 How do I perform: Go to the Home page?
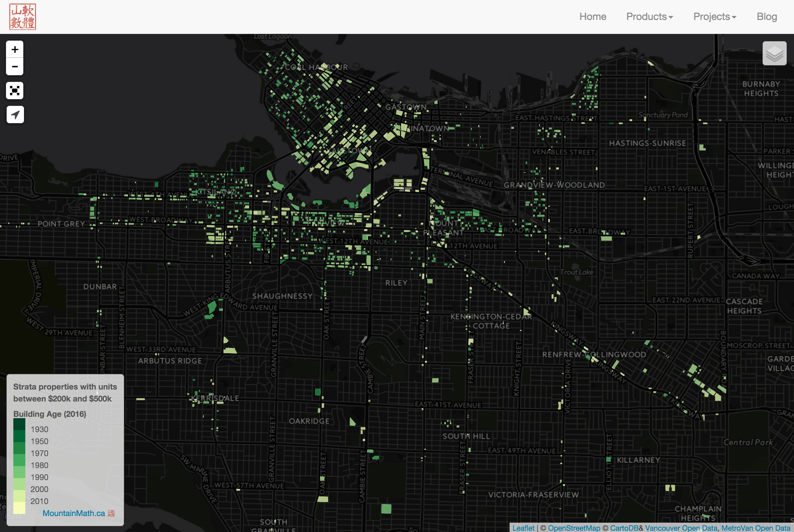click(593, 17)
